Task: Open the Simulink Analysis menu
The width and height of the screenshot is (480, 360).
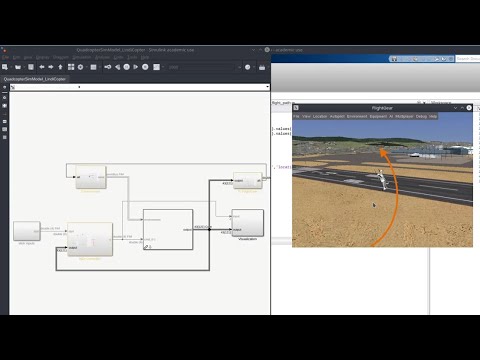Action: click(x=102, y=57)
